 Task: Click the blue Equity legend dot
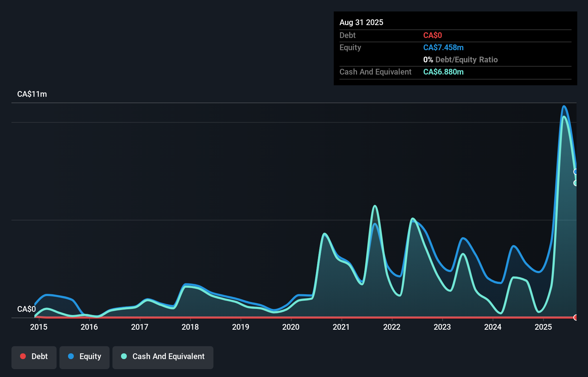70,356
